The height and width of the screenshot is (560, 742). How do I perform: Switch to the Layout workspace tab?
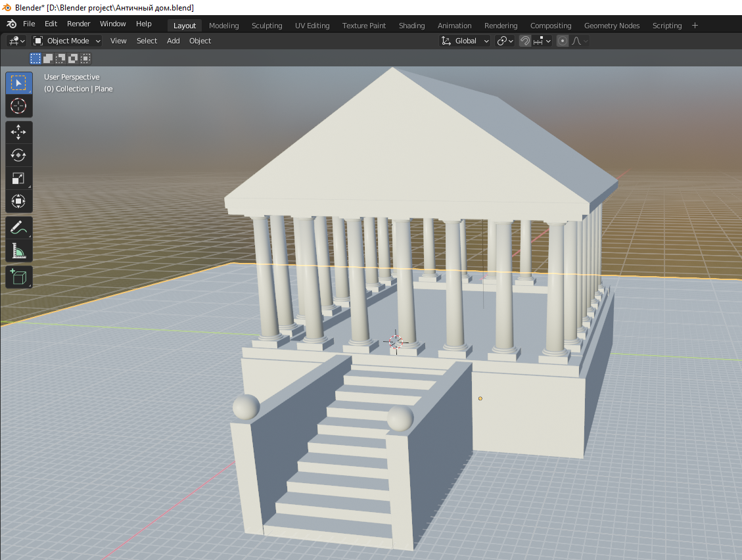[185, 26]
